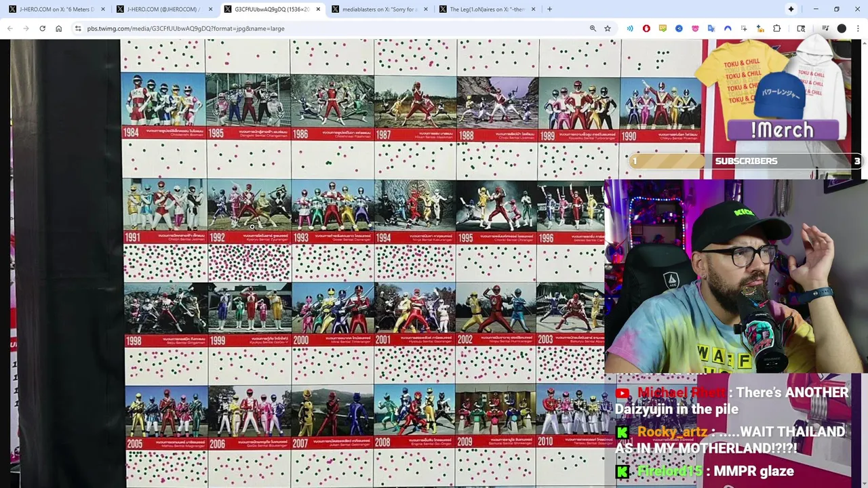This screenshot has height=488, width=868.
Task: Click the "Firelord15" chat username
Action: pos(670,471)
